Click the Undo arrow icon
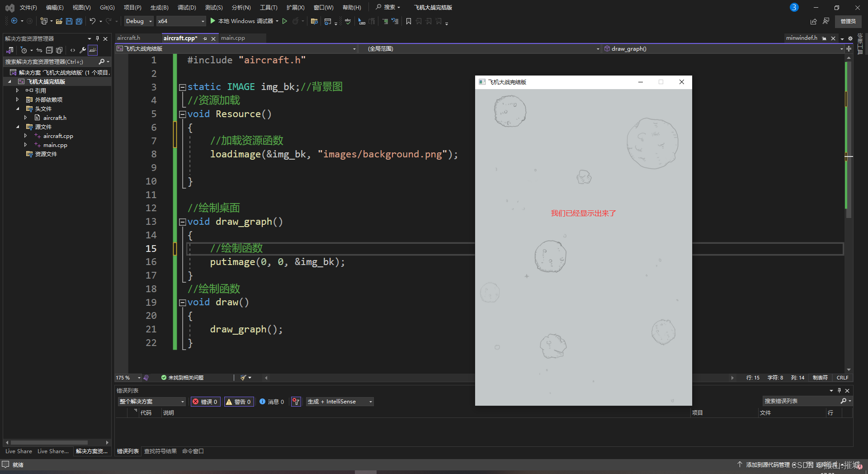Viewport: 868px width, 474px height. tap(92, 21)
